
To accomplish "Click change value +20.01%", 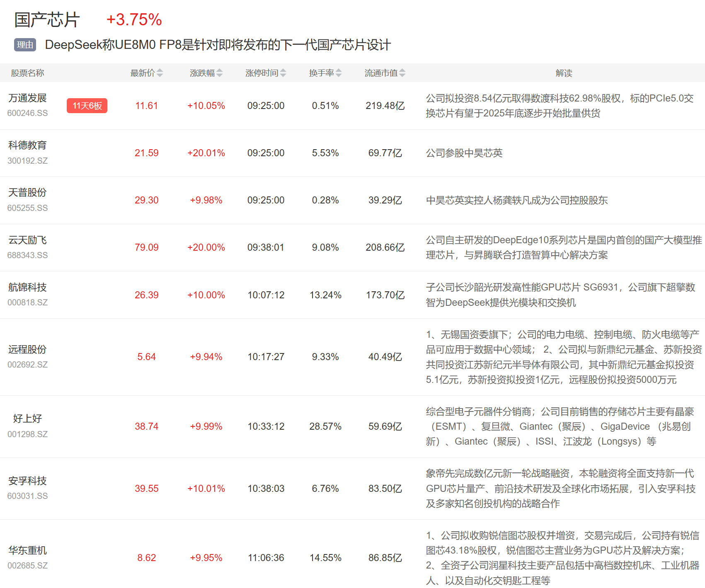I will (206, 153).
